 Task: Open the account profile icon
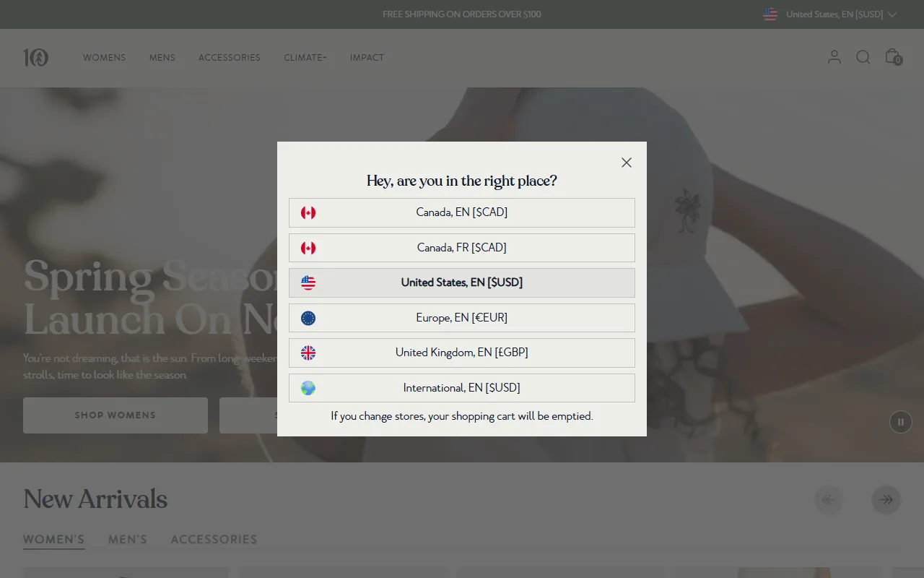pos(834,57)
